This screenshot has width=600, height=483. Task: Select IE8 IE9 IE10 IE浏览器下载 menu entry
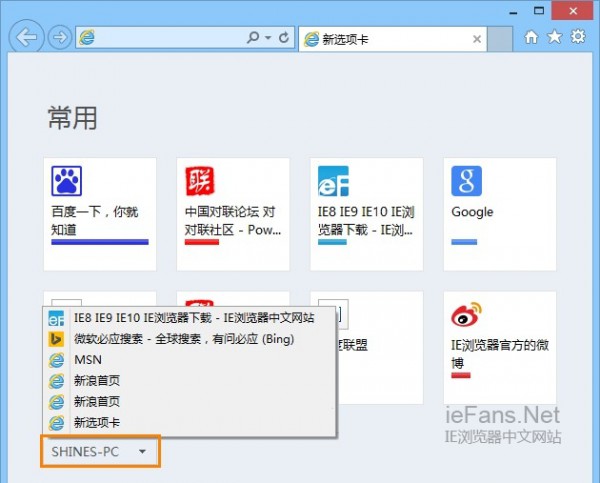(189, 318)
